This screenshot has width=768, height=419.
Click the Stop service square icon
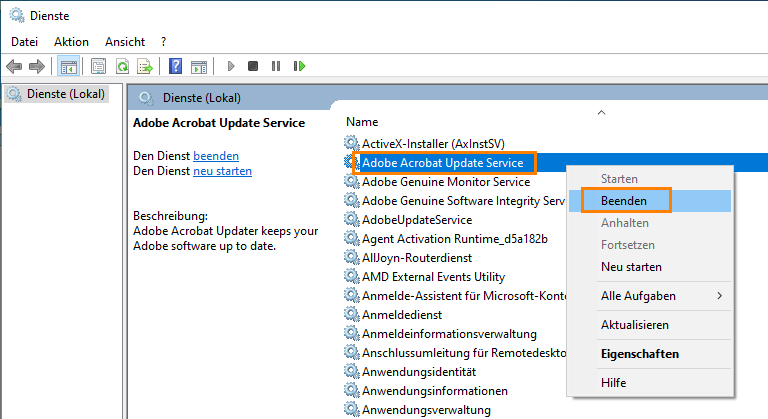(253, 66)
